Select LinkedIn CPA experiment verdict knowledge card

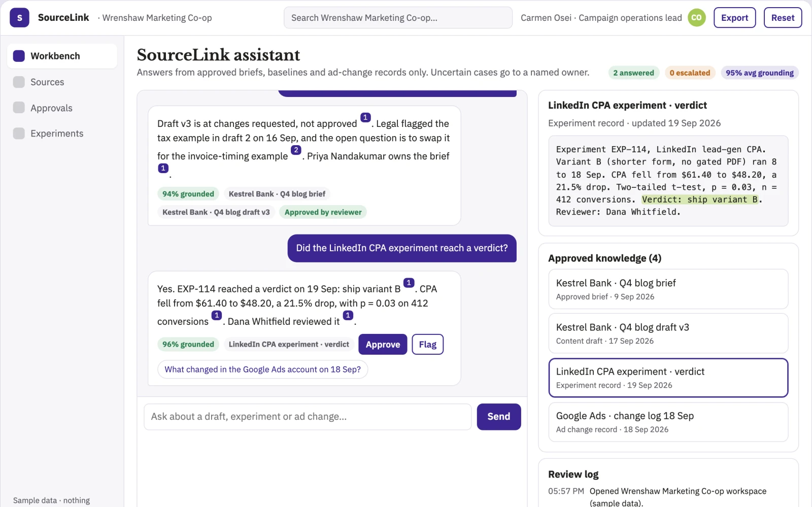pyautogui.click(x=668, y=378)
